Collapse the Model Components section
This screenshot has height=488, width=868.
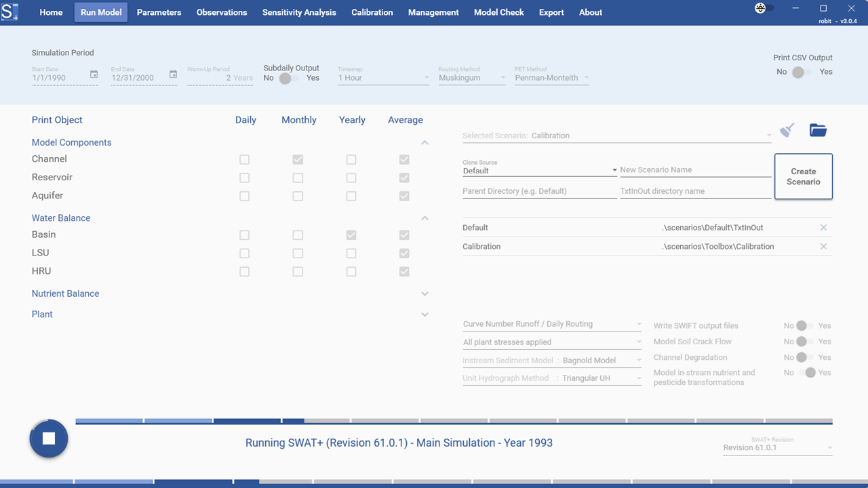[425, 143]
